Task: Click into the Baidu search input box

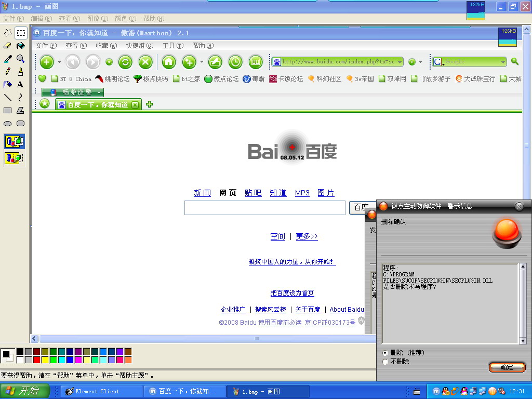Action: pos(264,208)
